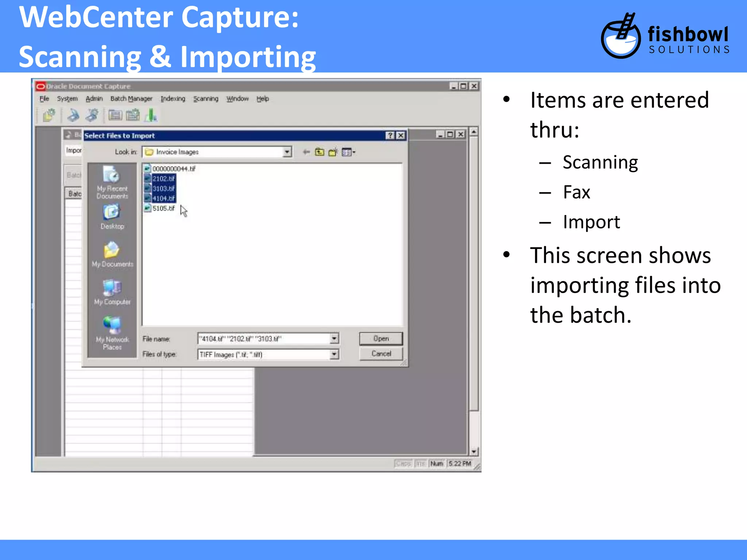Open the My Computer shortcut
The image size is (747, 560).
tap(112, 292)
